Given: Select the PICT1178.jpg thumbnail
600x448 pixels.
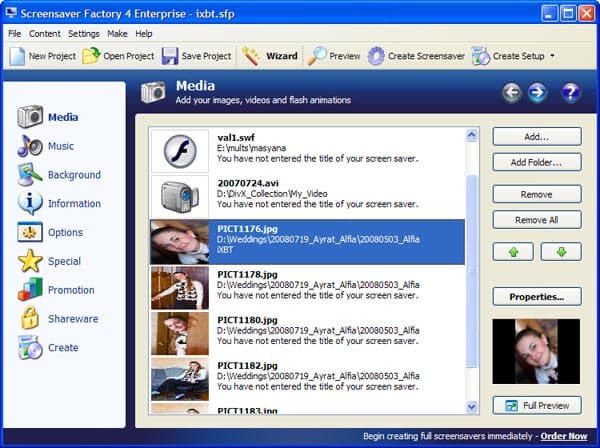Looking at the screenshot, I should coord(180,288).
